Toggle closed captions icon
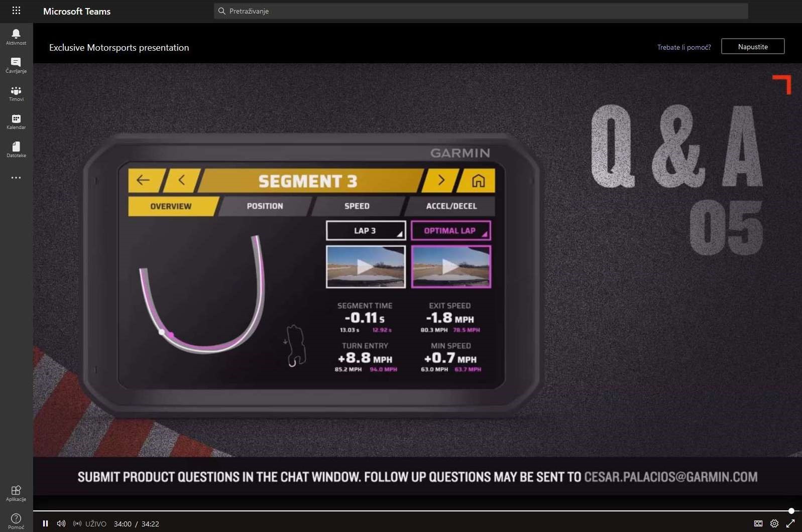This screenshot has height=532, width=802. [x=758, y=523]
